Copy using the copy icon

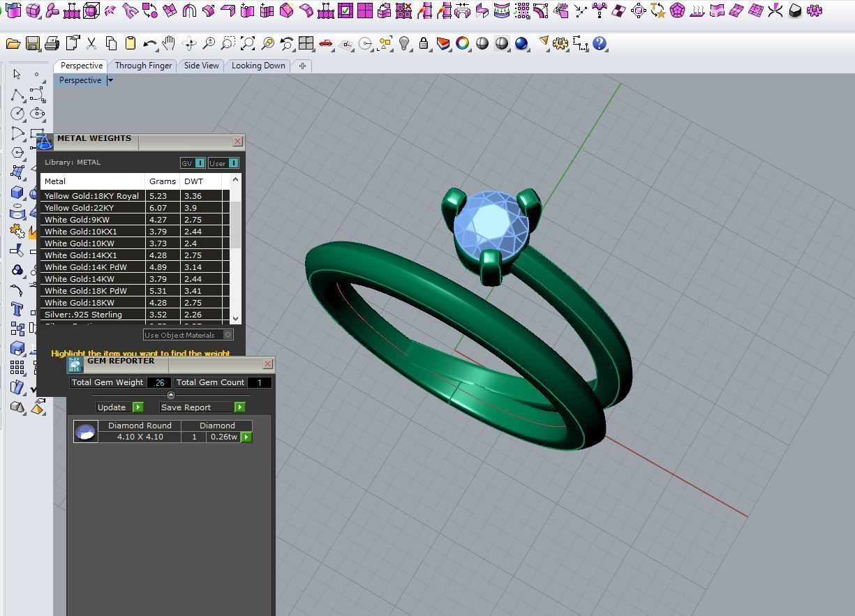tap(110, 44)
